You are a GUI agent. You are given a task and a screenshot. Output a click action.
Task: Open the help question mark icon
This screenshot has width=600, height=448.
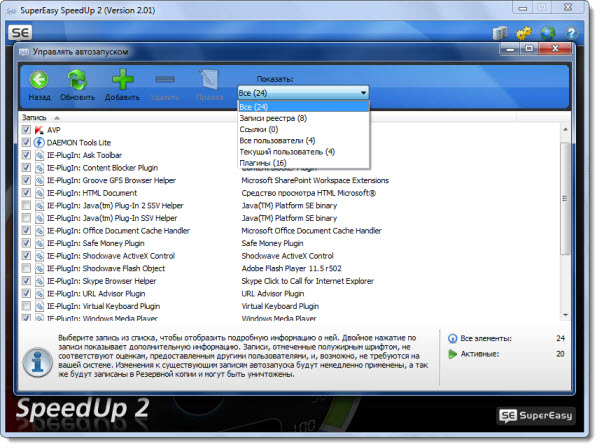click(x=570, y=33)
